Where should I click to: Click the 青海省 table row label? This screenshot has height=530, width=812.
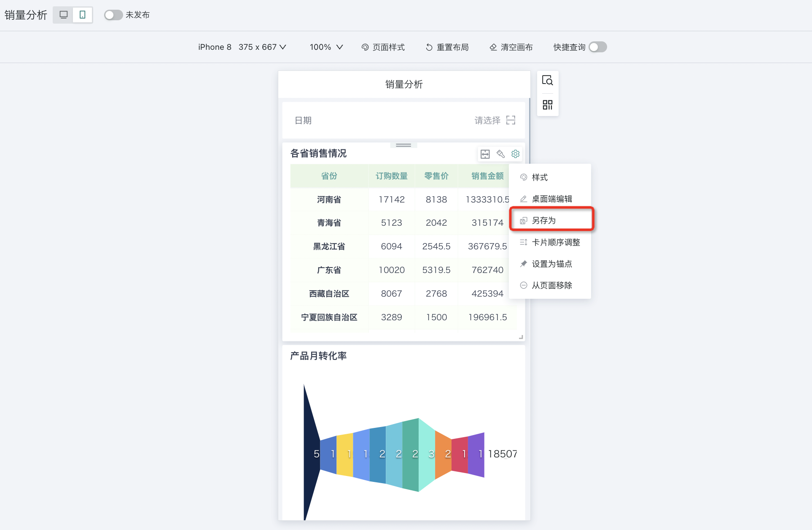tap(329, 223)
